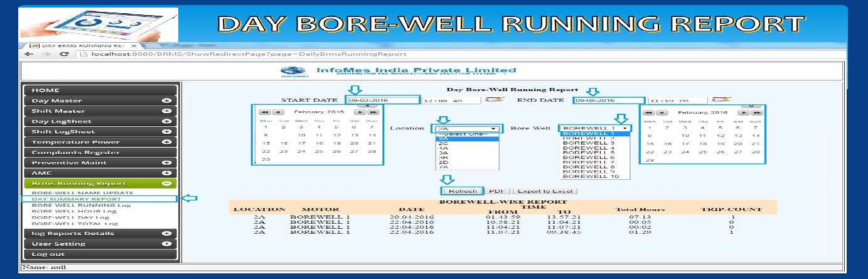Screen dimensions: 868x279
Task: Go to next month in end date calendar
Action: tap(744, 112)
